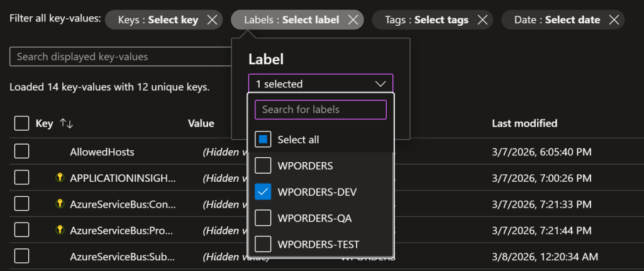Uncheck the WPORDERS-DEV label option
The width and height of the screenshot is (644, 271).
coord(263,192)
